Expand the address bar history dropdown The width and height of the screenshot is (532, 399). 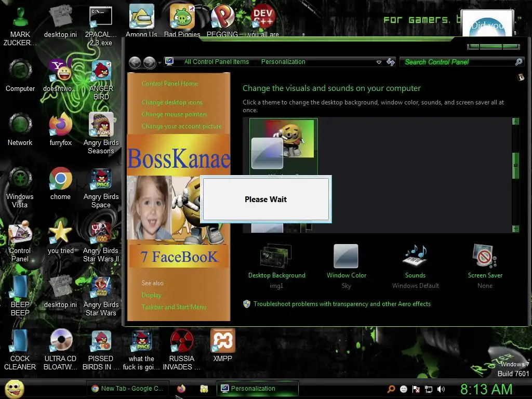(x=379, y=62)
